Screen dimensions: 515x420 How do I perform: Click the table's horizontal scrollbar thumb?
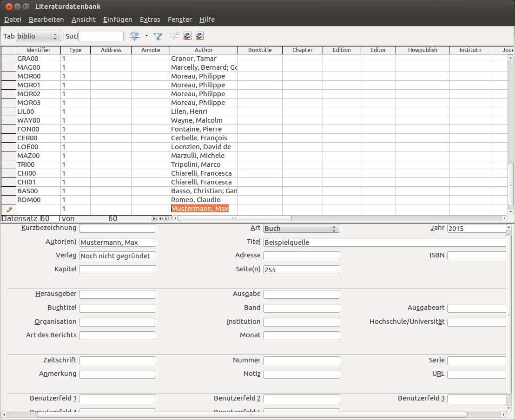click(234, 218)
